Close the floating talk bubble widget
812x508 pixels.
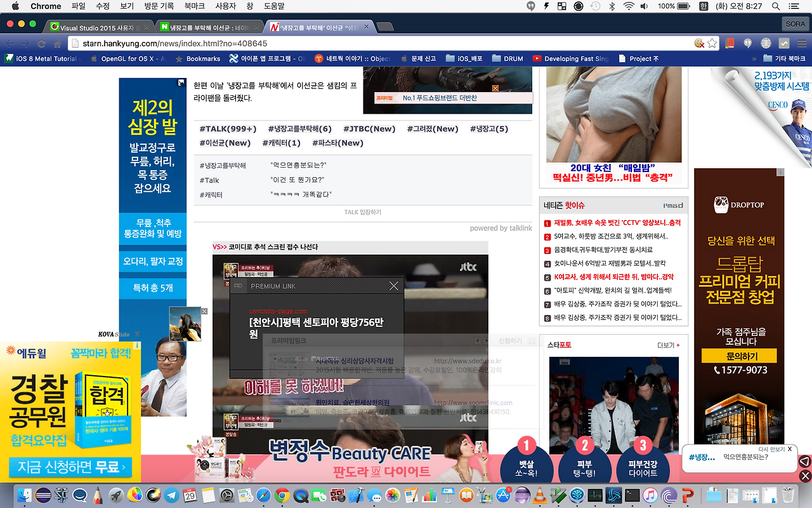coord(790,449)
